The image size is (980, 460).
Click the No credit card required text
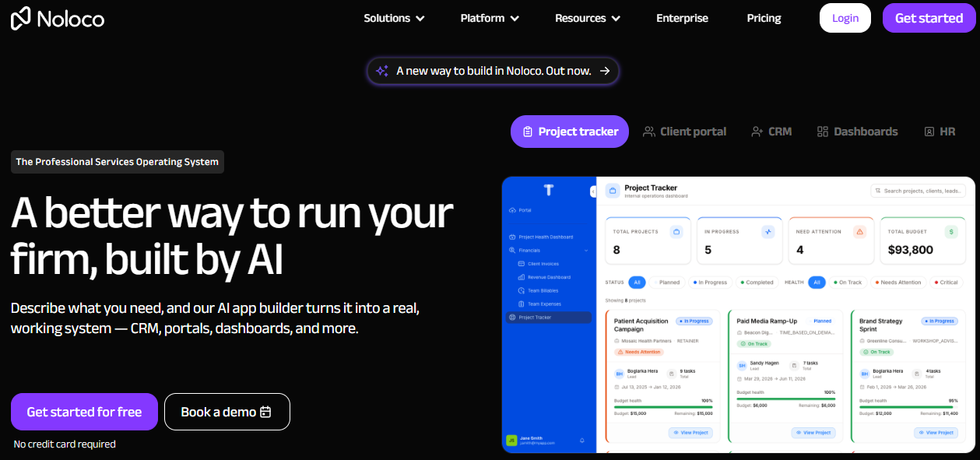click(x=65, y=444)
